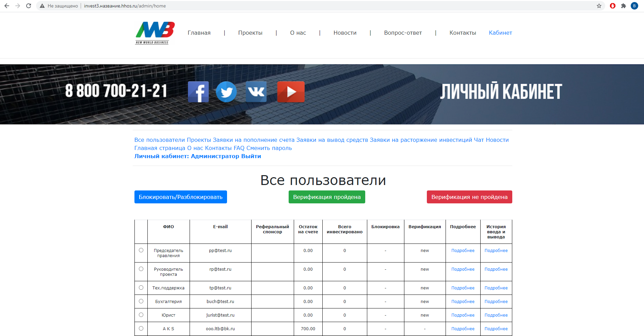Click the browser address bar URL
Viewport: 644px width, 336px height.
(x=125, y=6)
